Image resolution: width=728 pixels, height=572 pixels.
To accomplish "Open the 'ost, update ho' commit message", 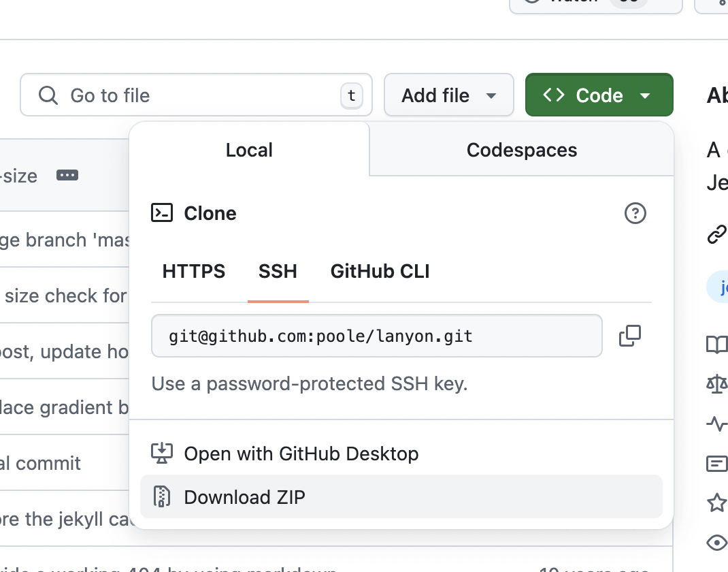I will (x=65, y=352).
